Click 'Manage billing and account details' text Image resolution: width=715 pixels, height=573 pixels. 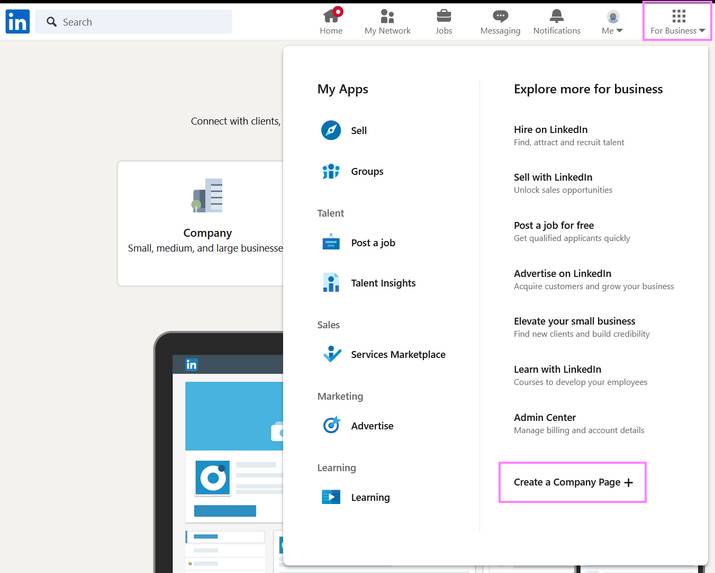[579, 430]
